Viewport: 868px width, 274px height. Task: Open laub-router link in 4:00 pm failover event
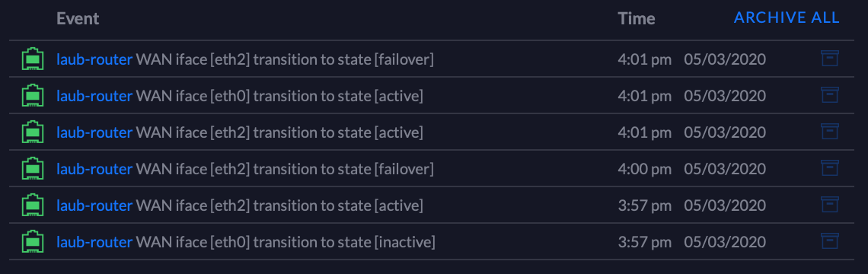(94, 169)
